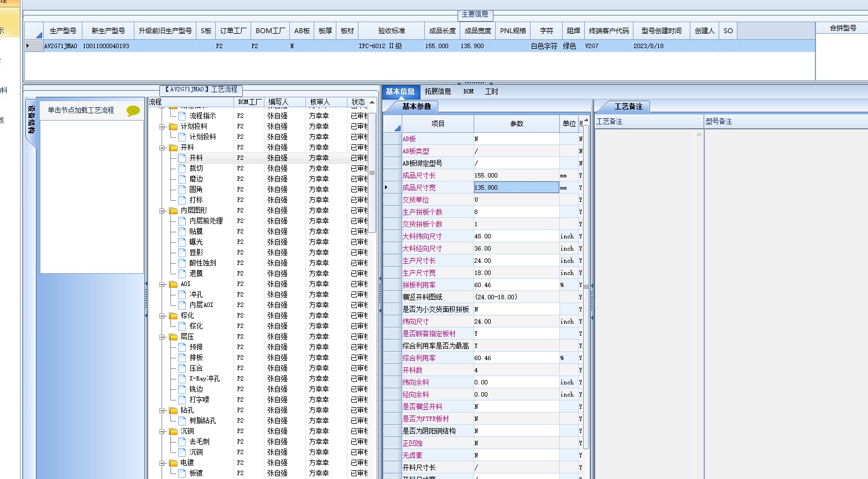Click the document icon beside 曝光
Viewport: 868px width, 479px height.
[182, 242]
